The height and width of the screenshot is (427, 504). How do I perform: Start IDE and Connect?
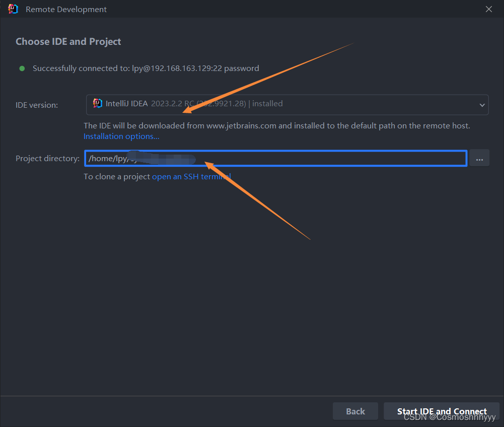pos(442,411)
